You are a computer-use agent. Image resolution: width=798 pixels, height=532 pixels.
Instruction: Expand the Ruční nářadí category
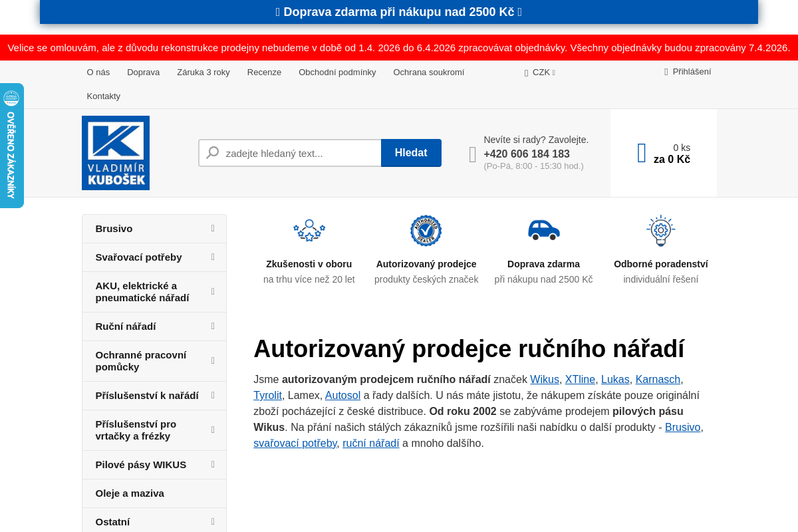click(x=213, y=326)
